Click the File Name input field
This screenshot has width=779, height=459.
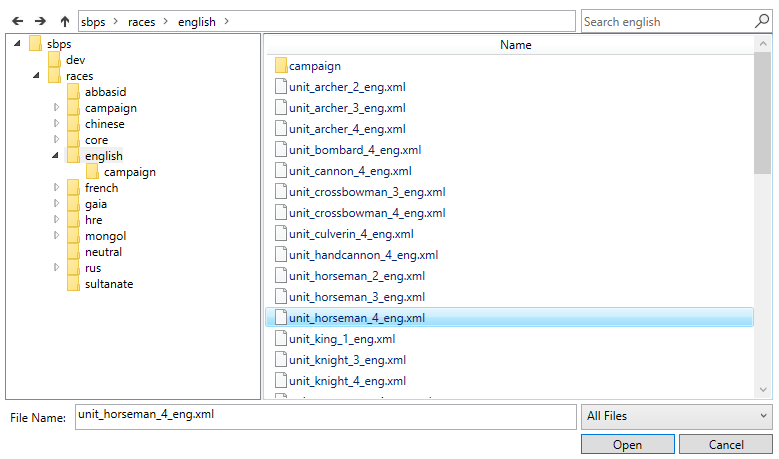click(325, 417)
